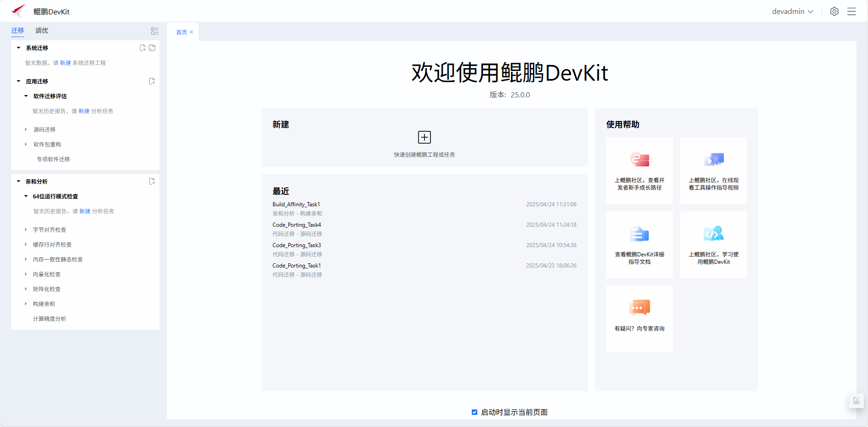The width and height of the screenshot is (868, 427).
Task: Open the DevKit详细指导文档 help card
Action: (640, 245)
